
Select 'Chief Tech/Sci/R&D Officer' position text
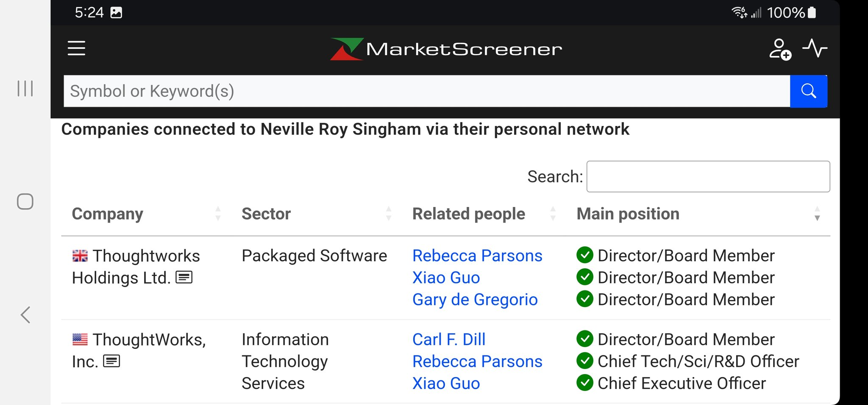(698, 361)
